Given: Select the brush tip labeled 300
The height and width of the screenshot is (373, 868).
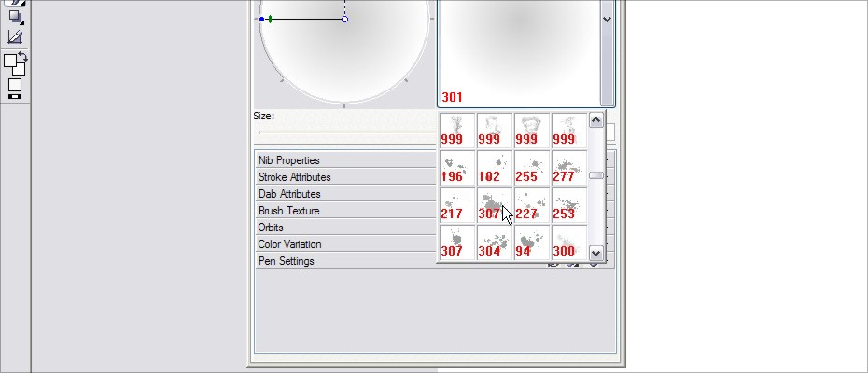Looking at the screenshot, I should tap(568, 242).
